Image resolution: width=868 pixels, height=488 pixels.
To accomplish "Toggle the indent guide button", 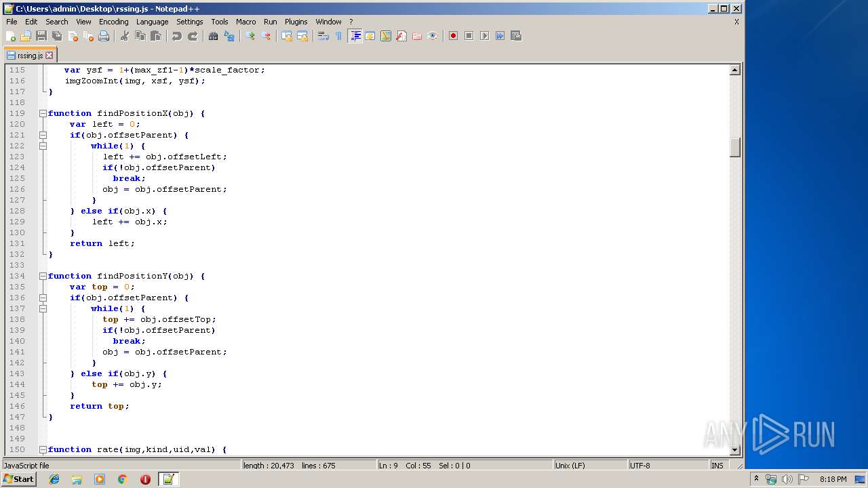I will click(x=355, y=36).
